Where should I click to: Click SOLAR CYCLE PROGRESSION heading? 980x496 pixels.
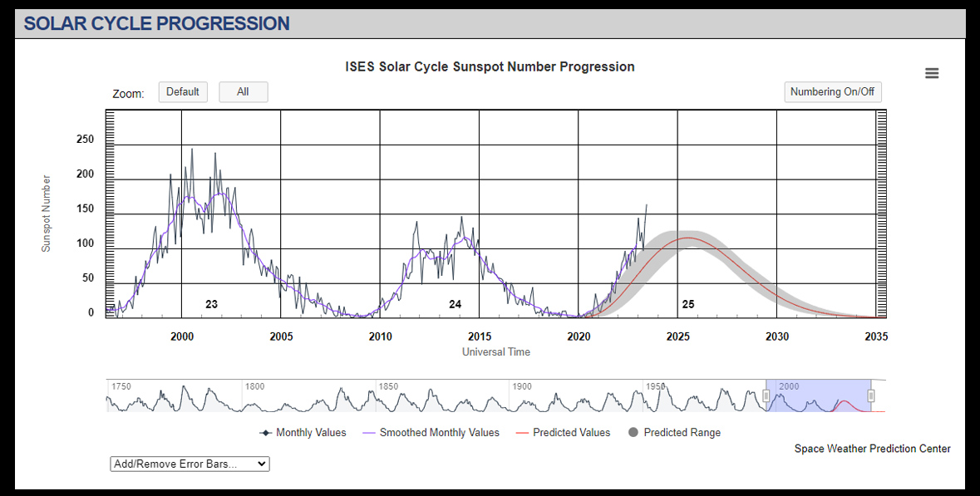[157, 24]
